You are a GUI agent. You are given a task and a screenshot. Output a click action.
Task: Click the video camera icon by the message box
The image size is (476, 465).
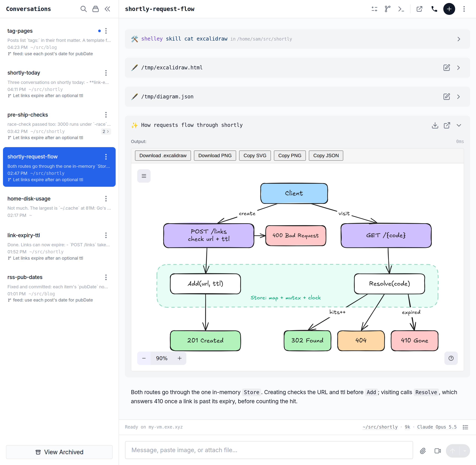438,451
